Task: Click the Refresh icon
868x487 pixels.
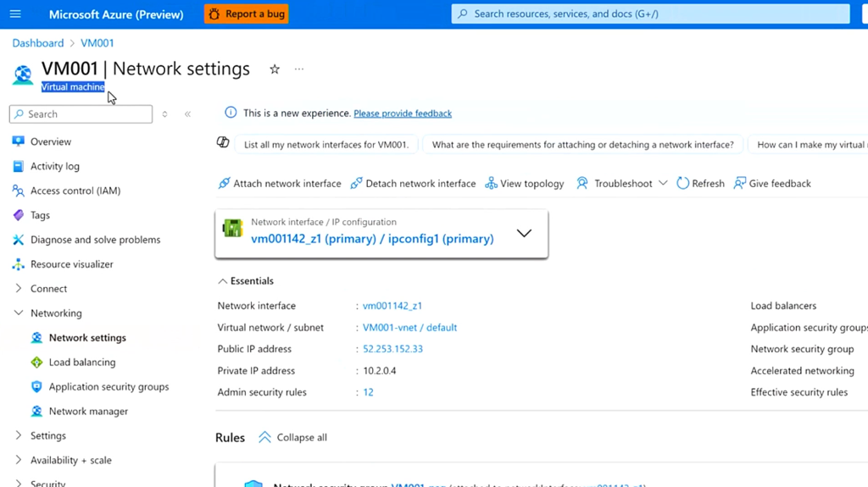Action: point(682,183)
